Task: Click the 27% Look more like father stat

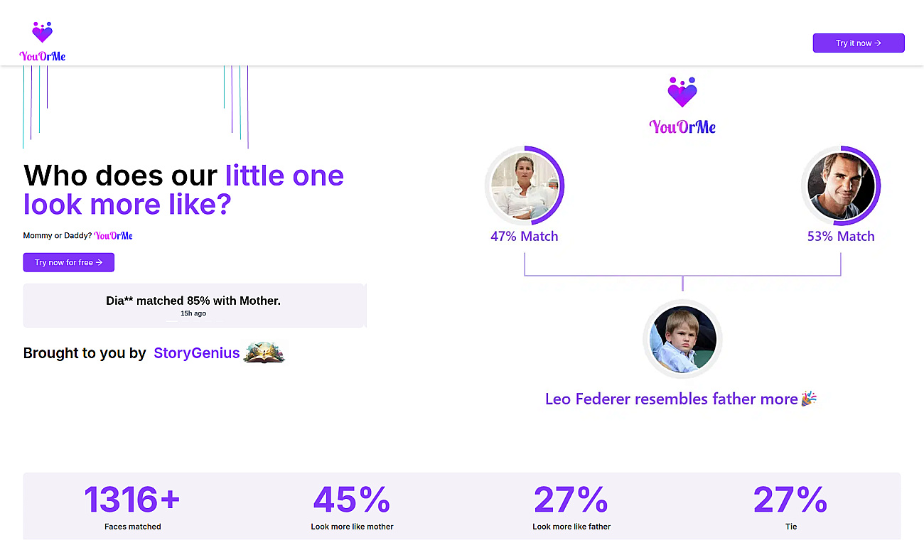Action: 571,507
